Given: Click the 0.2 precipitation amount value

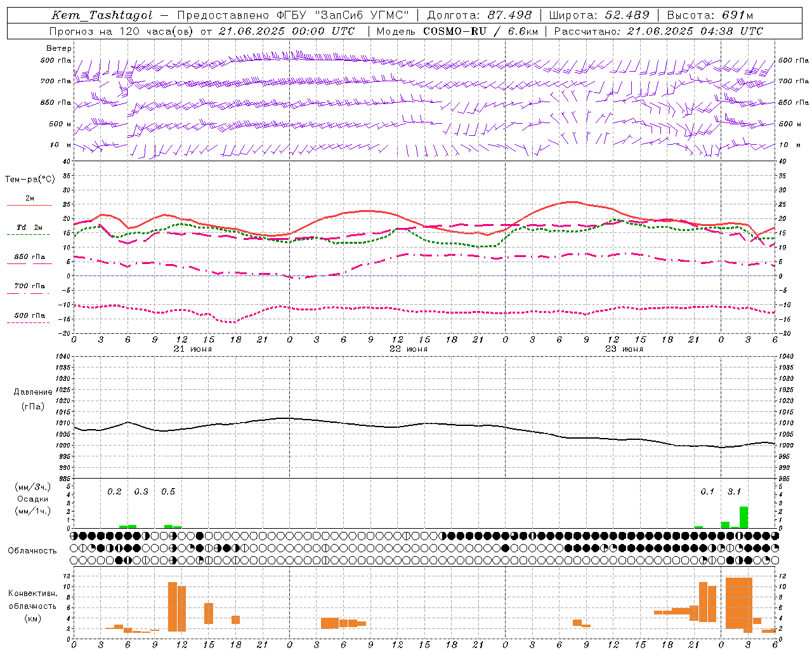Looking at the screenshot, I should pyautogui.click(x=114, y=492).
